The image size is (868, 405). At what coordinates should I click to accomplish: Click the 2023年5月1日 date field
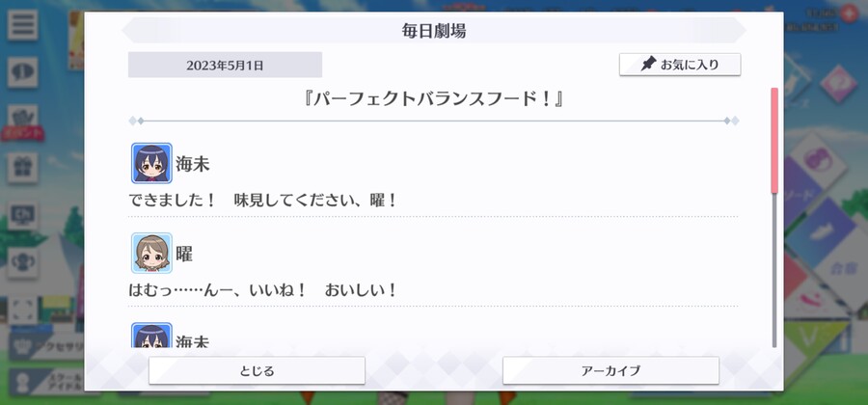tap(225, 65)
